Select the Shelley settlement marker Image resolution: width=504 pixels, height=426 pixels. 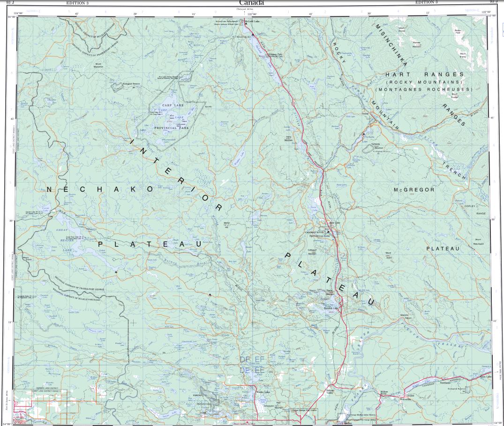point(348,422)
